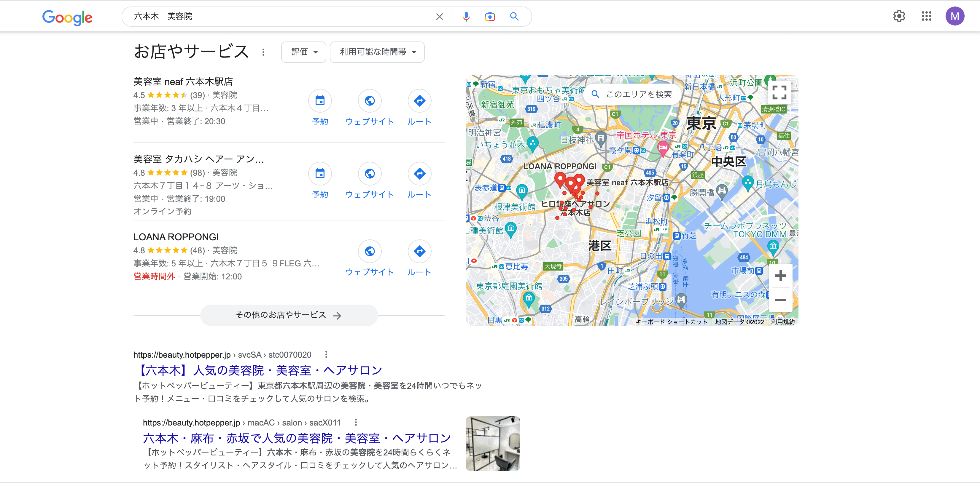Get route icon for LOANA ROPPONGI
The width and height of the screenshot is (980, 483).
pyautogui.click(x=419, y=251)
